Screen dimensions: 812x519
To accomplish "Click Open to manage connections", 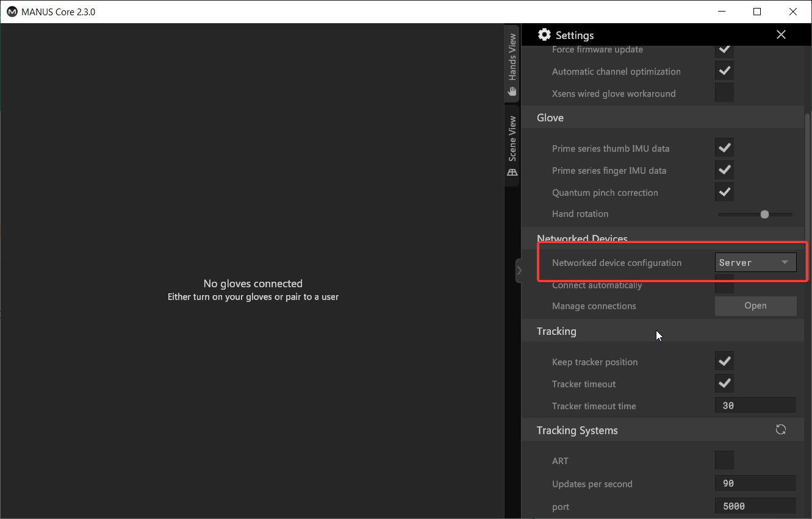I will click(x=755, y=306).
